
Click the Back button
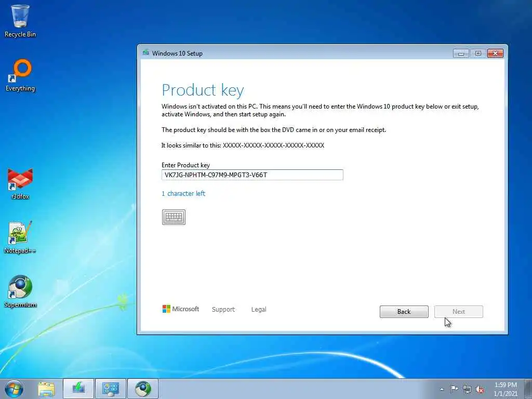(x=404, y=312)
